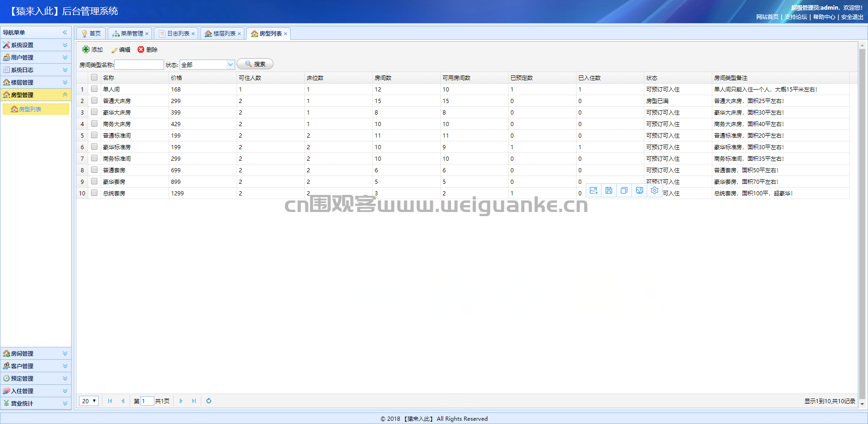Check the row for 商务大床房

pyautogui.click(x=94, y=123)
